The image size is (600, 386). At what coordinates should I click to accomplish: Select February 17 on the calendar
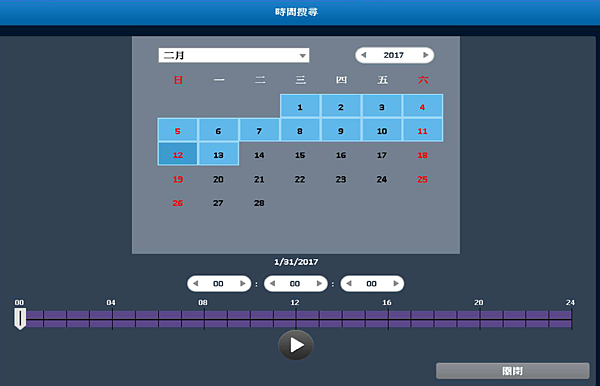pos(382,155)
